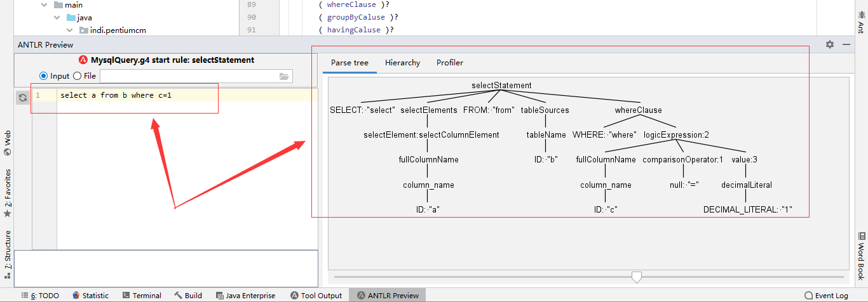Click the ID "c" leaf node

pos(606,209)
